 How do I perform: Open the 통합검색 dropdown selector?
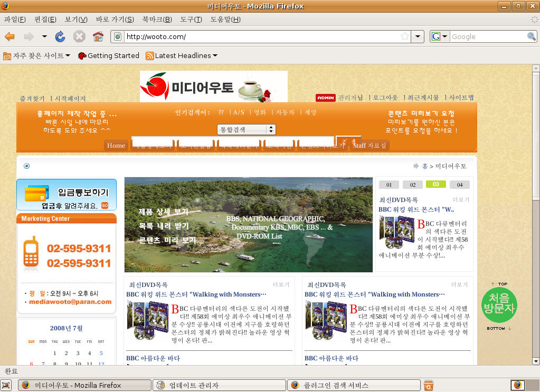(x=247, y=129)
